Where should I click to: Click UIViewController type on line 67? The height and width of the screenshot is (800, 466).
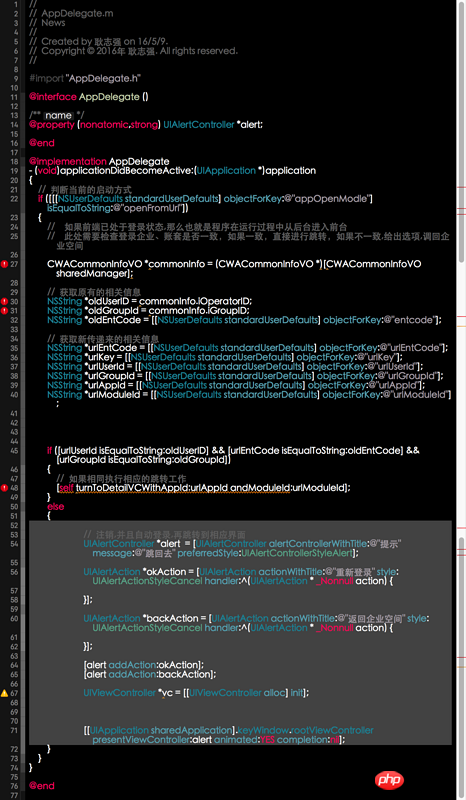(119, 693)
